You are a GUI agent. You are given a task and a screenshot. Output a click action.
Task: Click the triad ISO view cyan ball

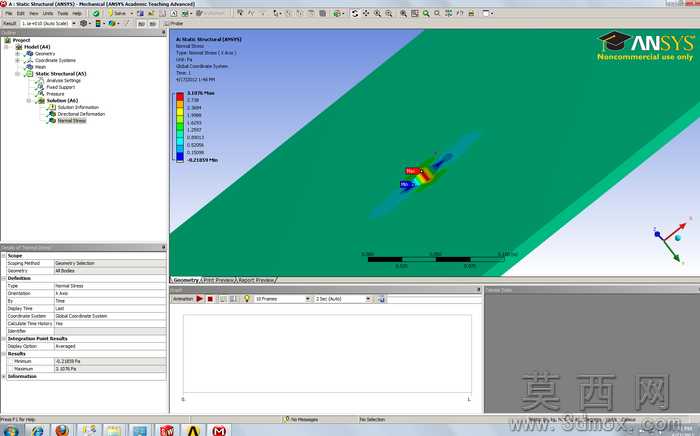click(678, 238)
